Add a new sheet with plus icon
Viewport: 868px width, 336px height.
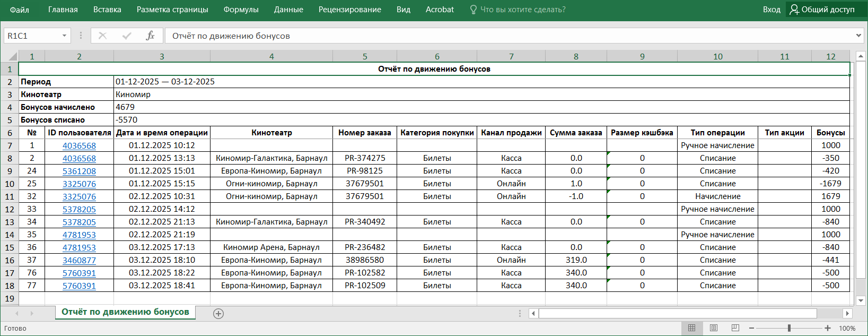click(218, 313)
